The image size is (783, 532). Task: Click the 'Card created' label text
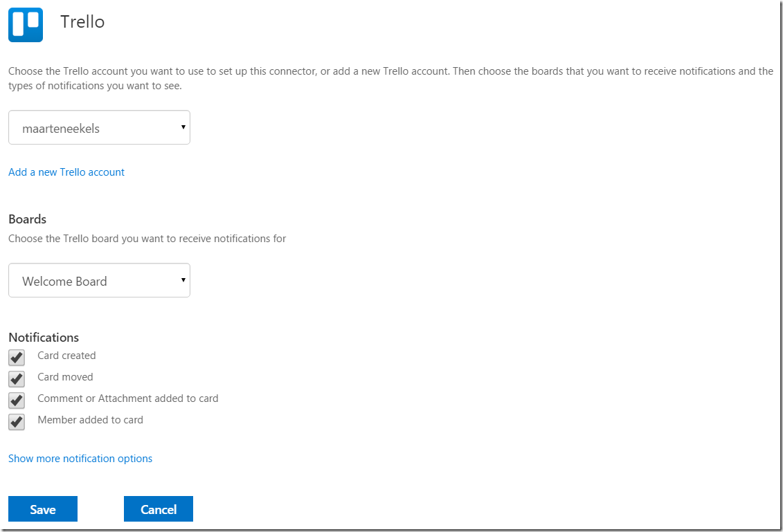66,356
